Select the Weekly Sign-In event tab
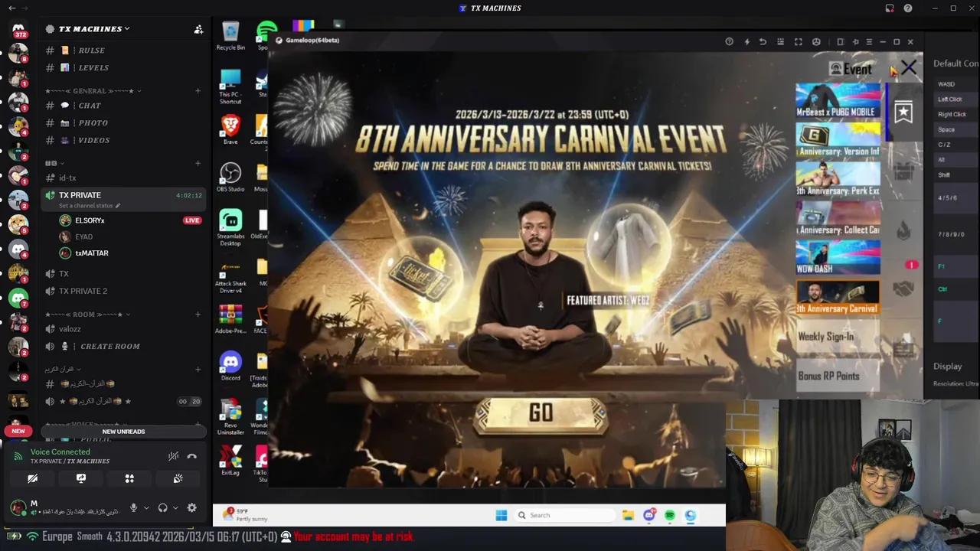The image size is (980, 551). pyautogui.click(x=826, y=337)
